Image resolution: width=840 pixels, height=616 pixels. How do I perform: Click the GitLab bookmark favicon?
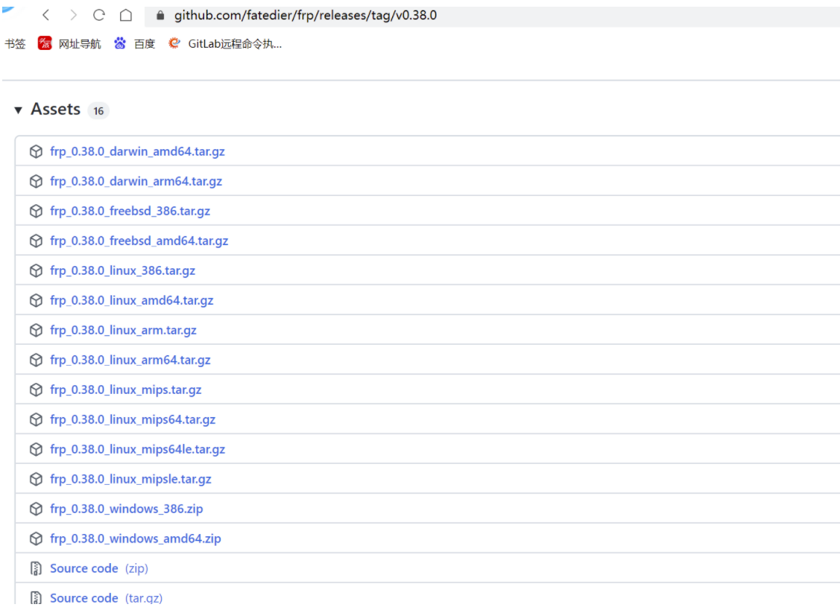click(x=174, y=43)
